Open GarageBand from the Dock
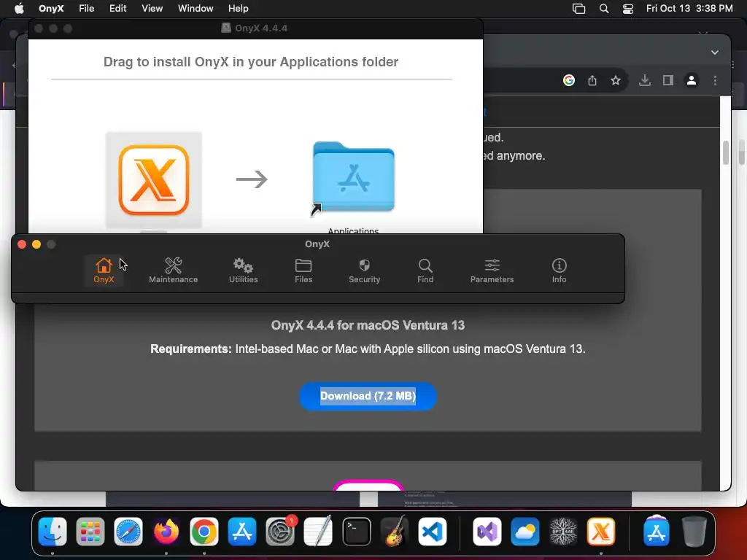Image resolution: width=747 pixels, height=560 pixels. point(395,532)
